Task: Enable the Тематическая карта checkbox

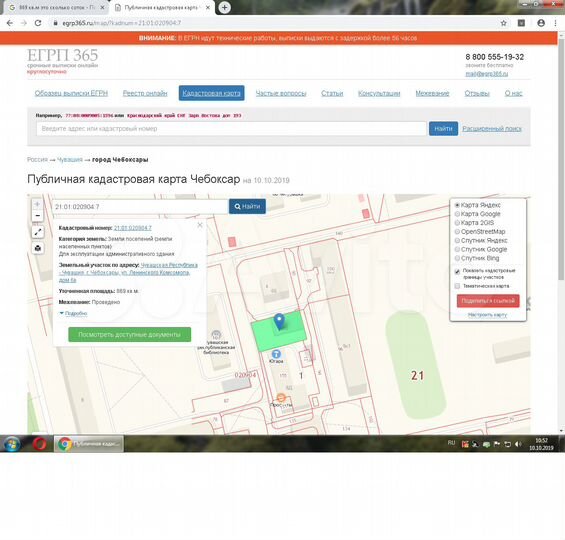Action: coord(457,286)
